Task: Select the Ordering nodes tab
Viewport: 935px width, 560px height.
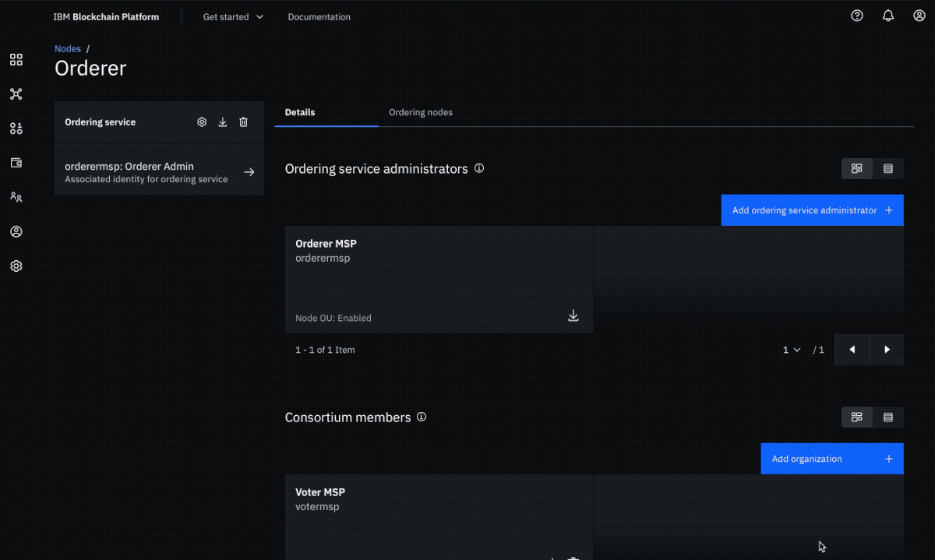Action: tap(421, 112)
